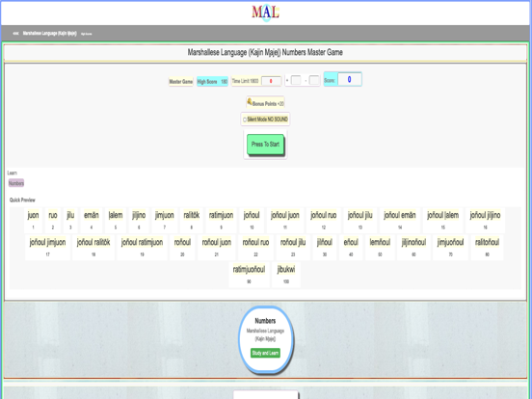
Task: Click the Master Game label
Action: click(x=181, y=81)
